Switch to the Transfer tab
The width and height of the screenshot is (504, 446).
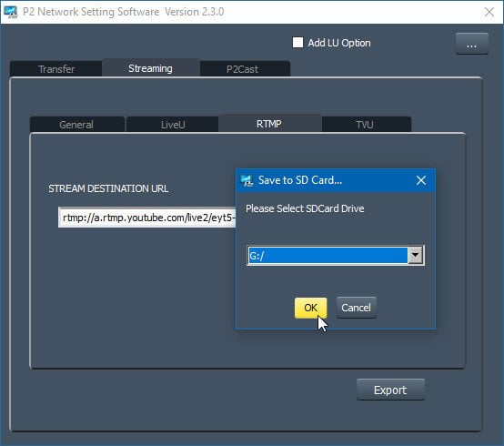point(56,69)
